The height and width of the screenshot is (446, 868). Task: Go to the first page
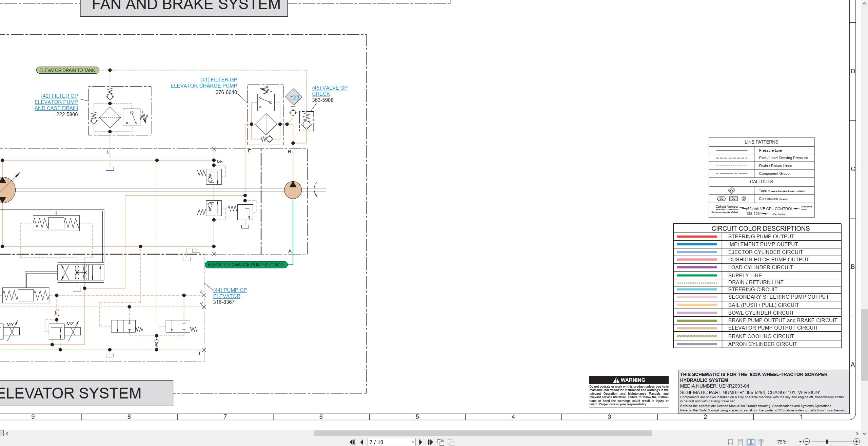click(x=352, y=442)
